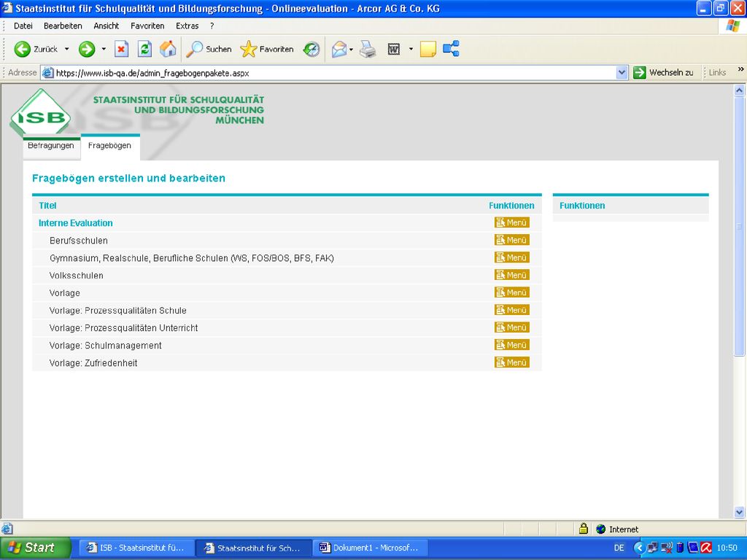This screenshot has height=560, width=747.
Task: Open the Bearbeiten menu
Action: point(63,26)
